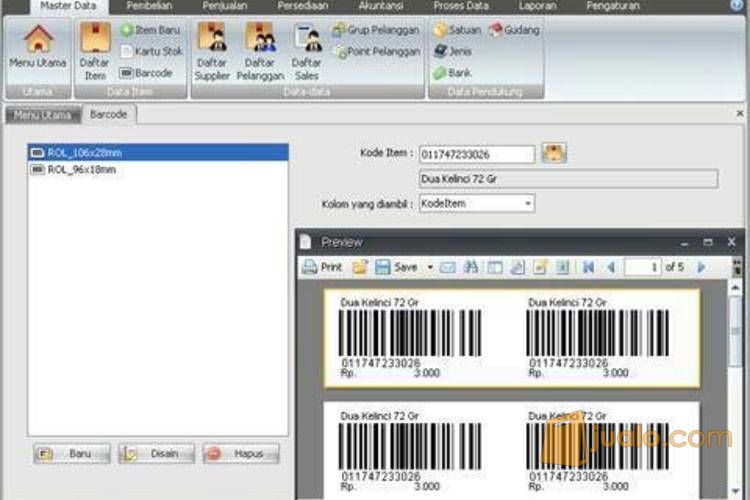Screen dimensions: 750x500
Task: Select ROL_96x18mm template
Action: point(158,169)
